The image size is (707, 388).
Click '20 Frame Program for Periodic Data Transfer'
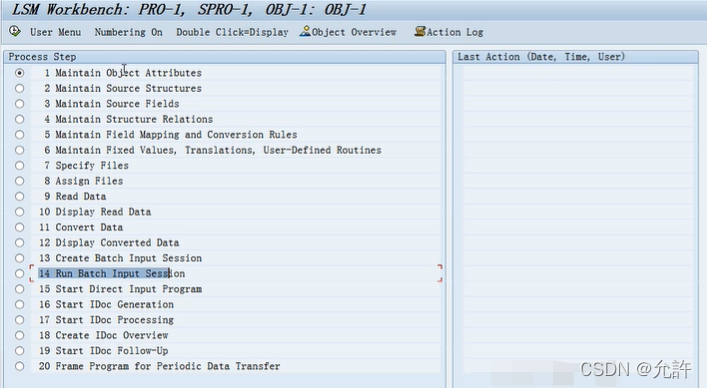pos(159,366)
